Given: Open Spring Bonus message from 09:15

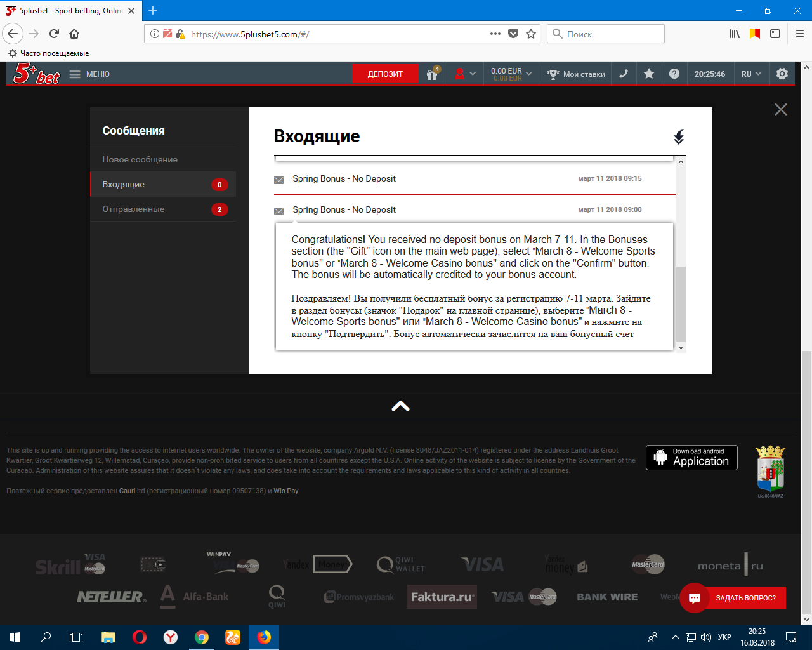Looking at the screenshot, I should [344, 179].
